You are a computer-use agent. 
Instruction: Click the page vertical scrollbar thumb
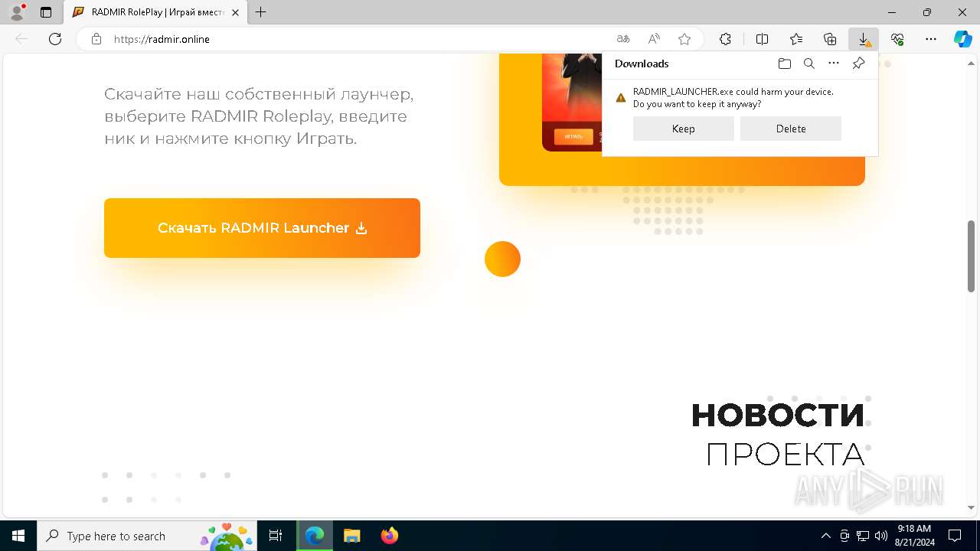coord(971,256)
